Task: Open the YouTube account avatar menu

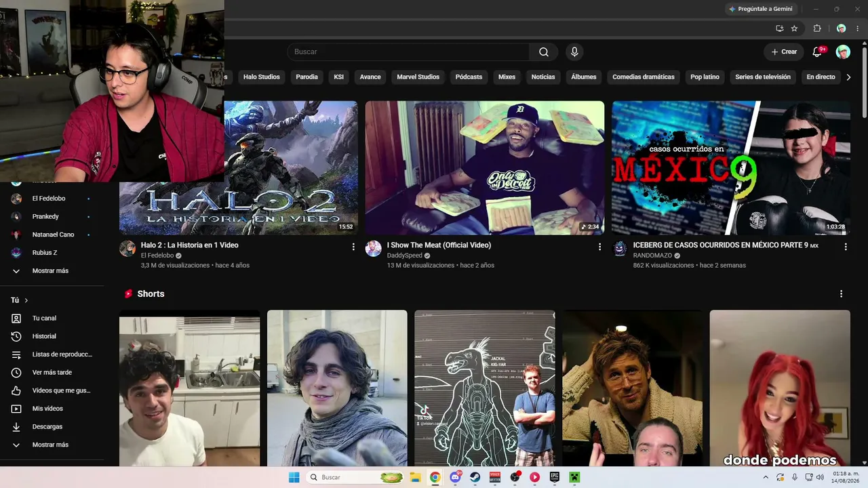Action: 843,52
